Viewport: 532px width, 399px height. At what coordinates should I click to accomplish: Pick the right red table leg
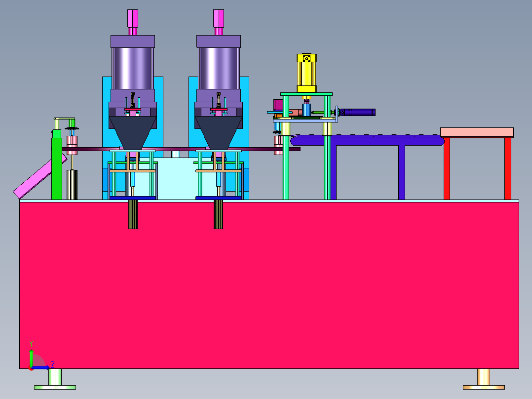507,168
